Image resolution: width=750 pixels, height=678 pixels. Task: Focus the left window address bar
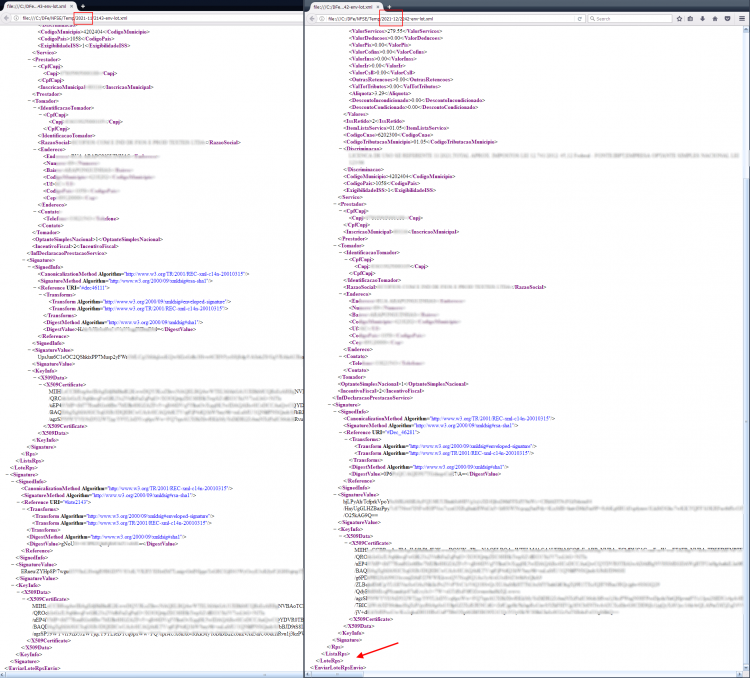point(158,18)
